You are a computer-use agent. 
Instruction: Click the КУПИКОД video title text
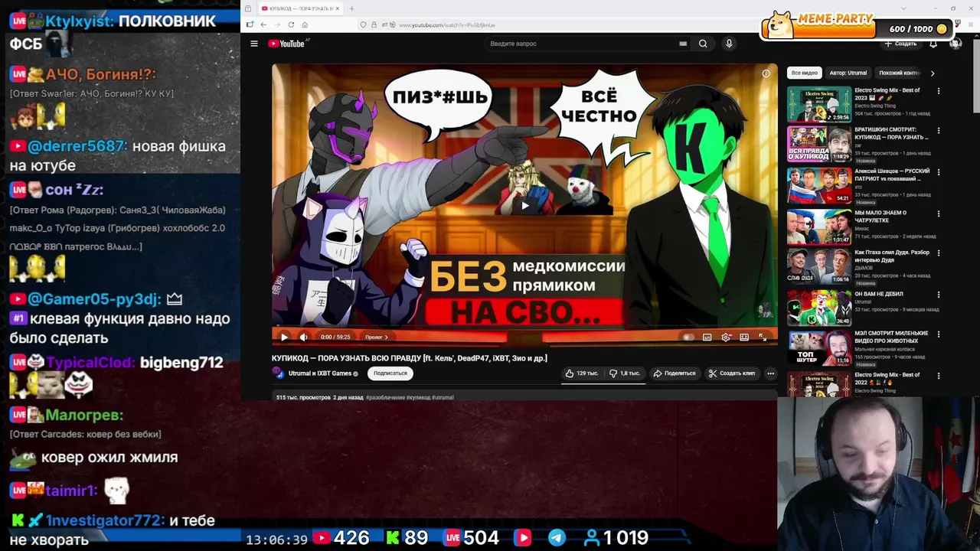[x=410, y=358]
